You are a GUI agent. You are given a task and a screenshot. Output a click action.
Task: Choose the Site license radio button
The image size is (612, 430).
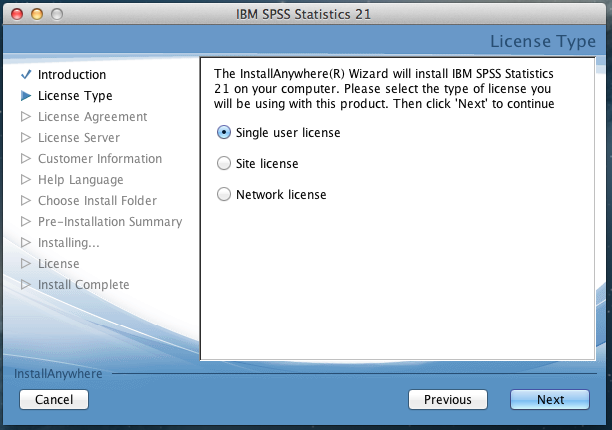(x=224, y=163)
